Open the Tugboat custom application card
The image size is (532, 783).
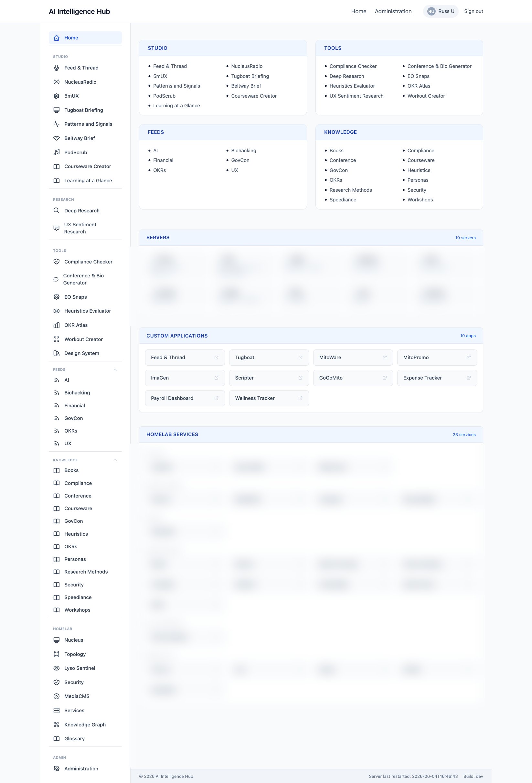tap(269, 358)
